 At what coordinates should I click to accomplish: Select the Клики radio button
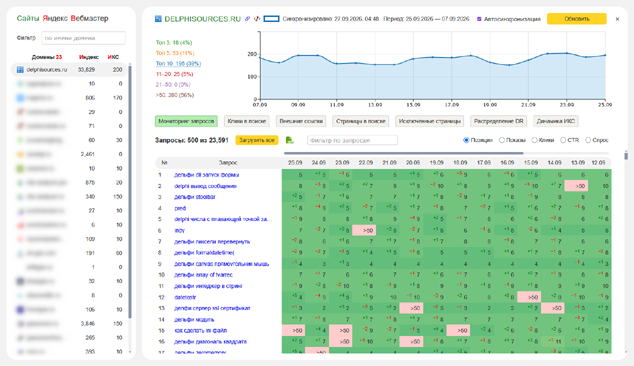click(x=534, y=140)
